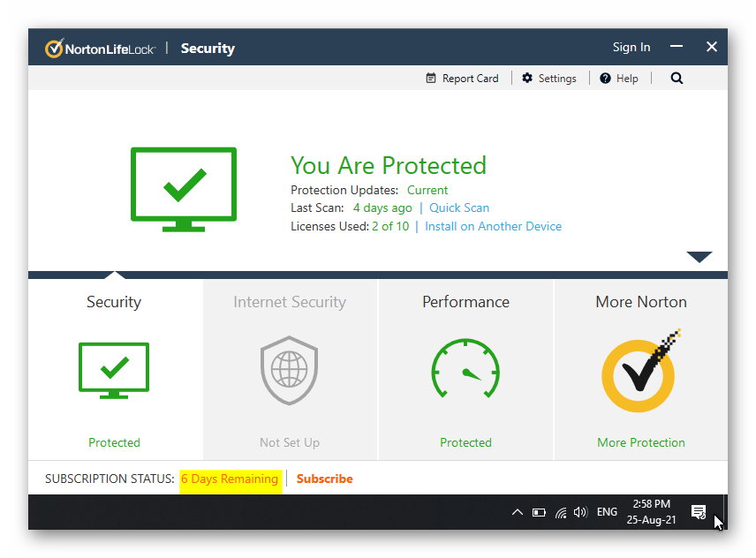This screenshot has height=558, width=756.
Task: Open the taskbar clock showing 2:58 PM
Action: [651, 512]
